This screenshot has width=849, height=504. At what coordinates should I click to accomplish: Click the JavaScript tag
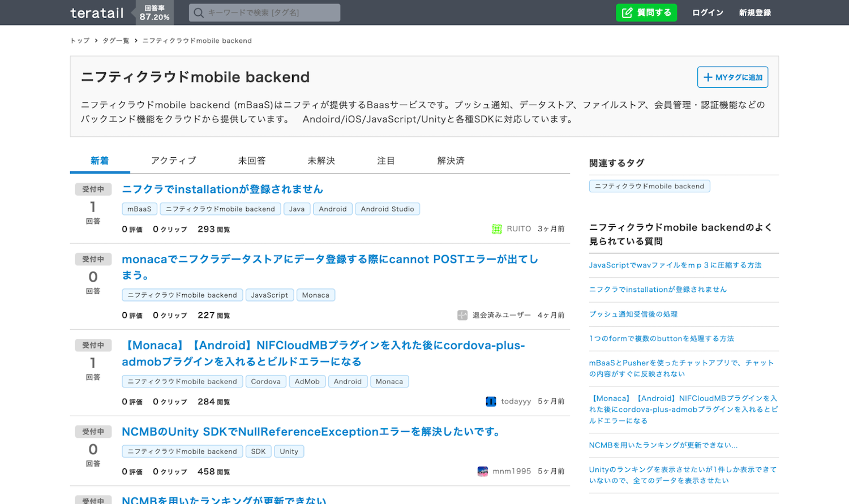pyautogui.click(x=269, y=295)
